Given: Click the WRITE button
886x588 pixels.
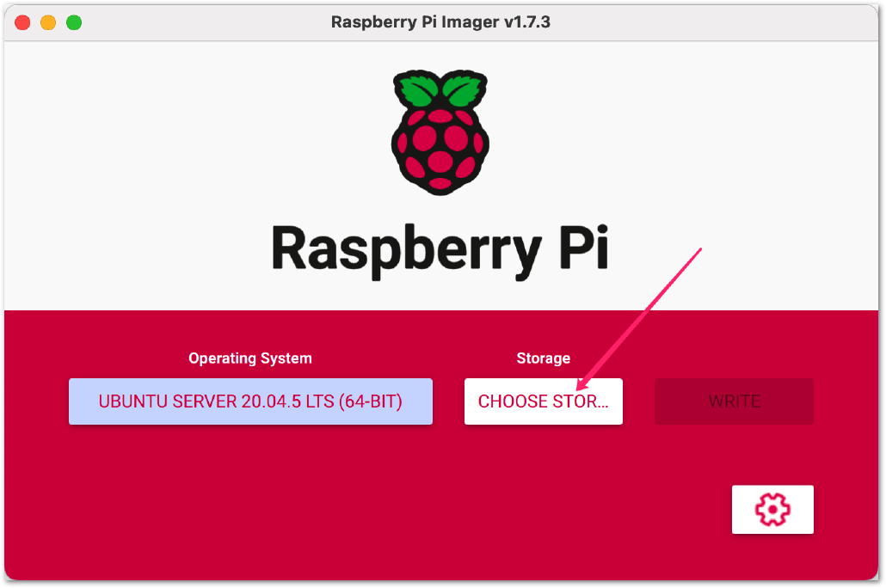Looking at the screenshot, I should point(734,401).
